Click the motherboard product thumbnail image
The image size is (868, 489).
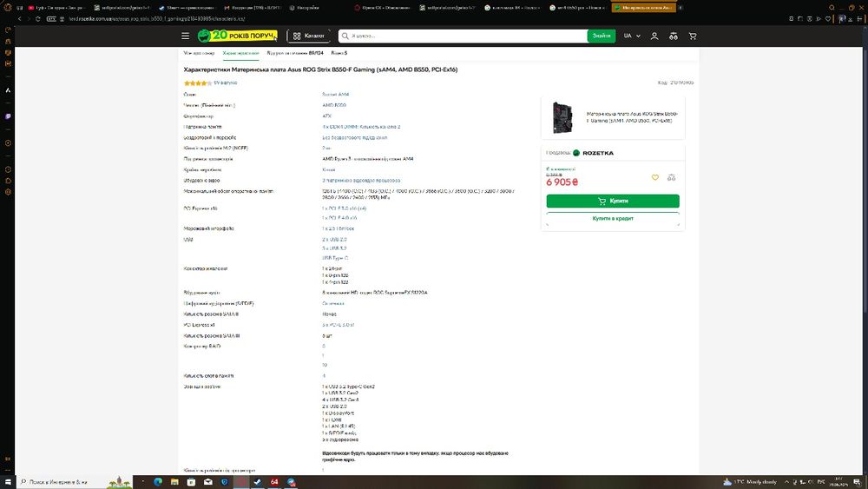pyautogui.click(x=562, y=117)
